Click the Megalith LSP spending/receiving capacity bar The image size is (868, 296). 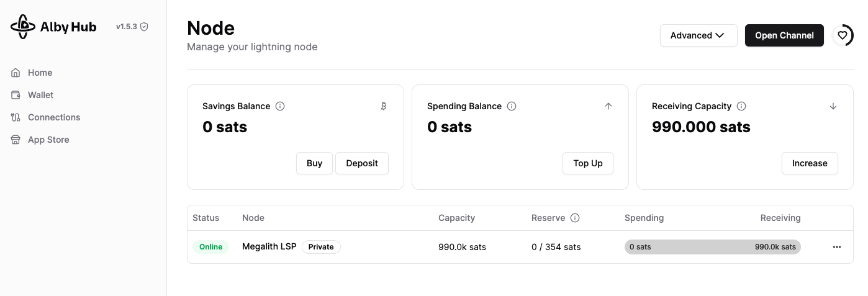[713, 247]
